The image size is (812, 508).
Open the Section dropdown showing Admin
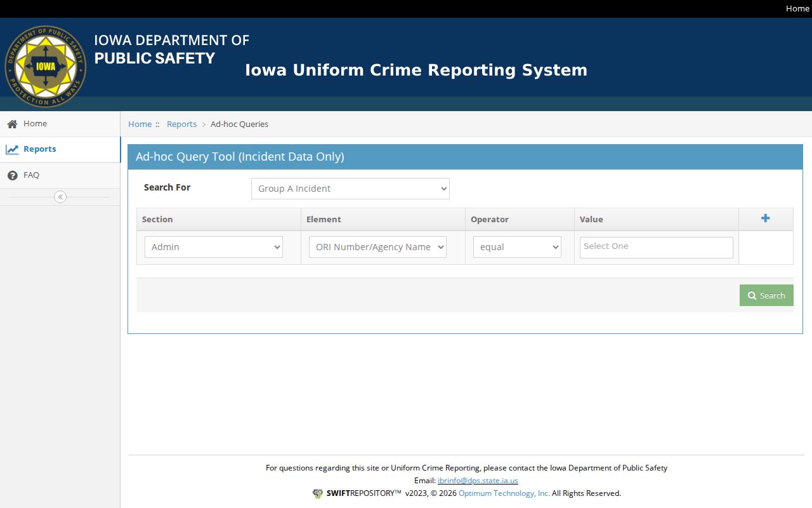214,247
